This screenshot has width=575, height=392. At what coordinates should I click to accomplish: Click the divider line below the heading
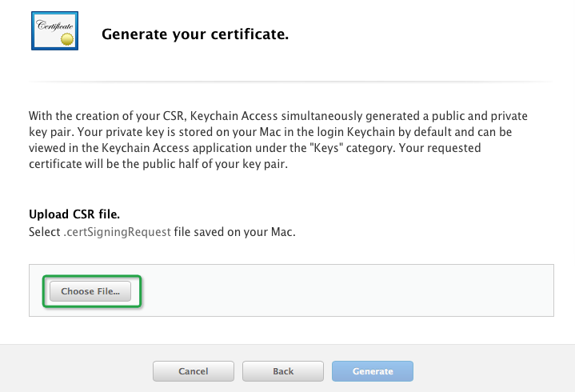coord(291,82)
